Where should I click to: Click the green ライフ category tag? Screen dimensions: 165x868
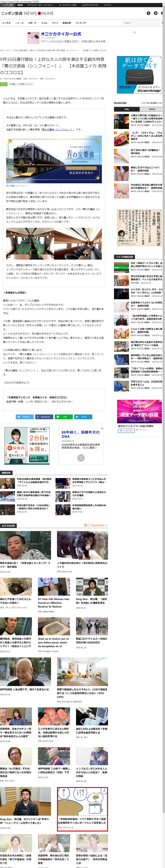(x=4, y=84)
